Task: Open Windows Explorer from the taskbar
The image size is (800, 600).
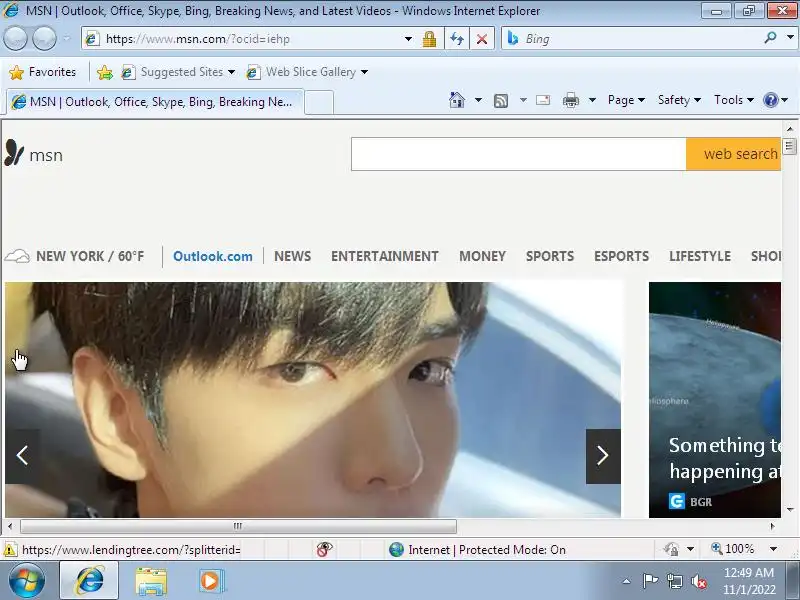Action: 151,581
